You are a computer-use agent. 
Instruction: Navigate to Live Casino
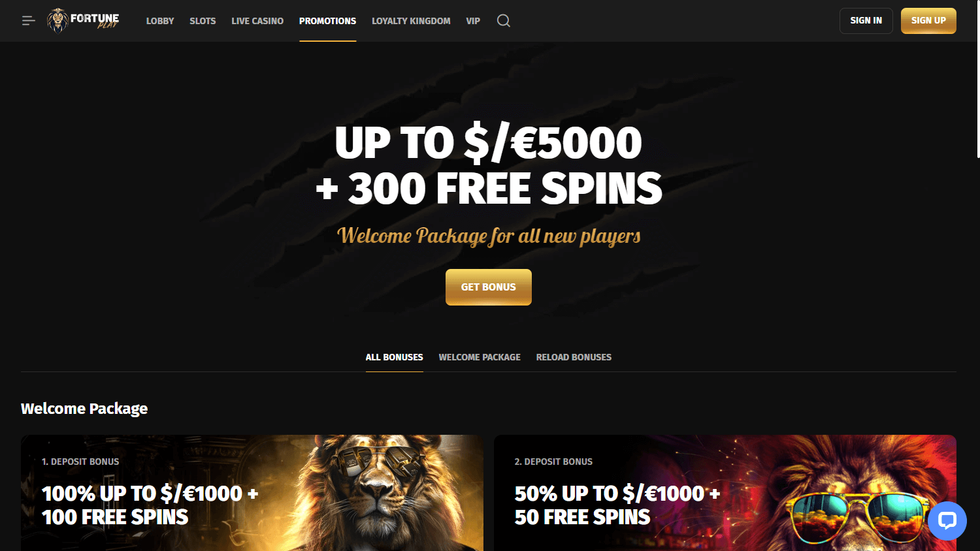click(257, 21)
